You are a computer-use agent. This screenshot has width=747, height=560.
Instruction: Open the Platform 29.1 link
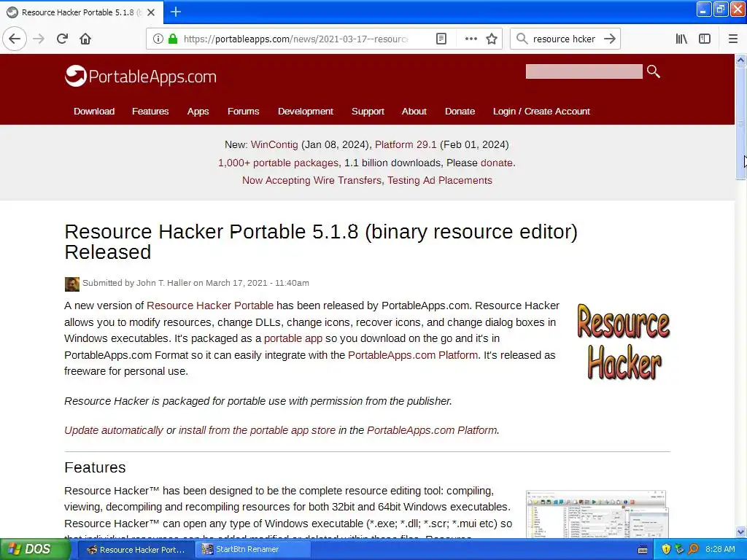pyautogui.click(x=406, y=145)
